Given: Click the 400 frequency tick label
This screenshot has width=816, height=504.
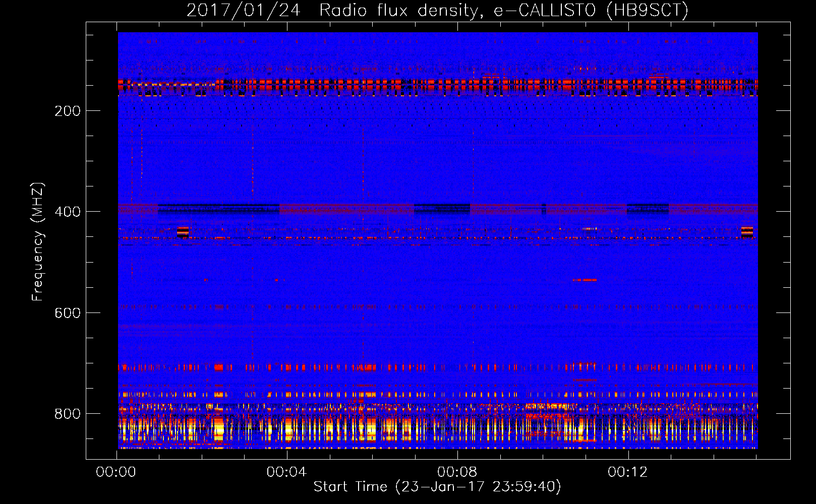Looking at the screenshot, I should coord(68,212).
